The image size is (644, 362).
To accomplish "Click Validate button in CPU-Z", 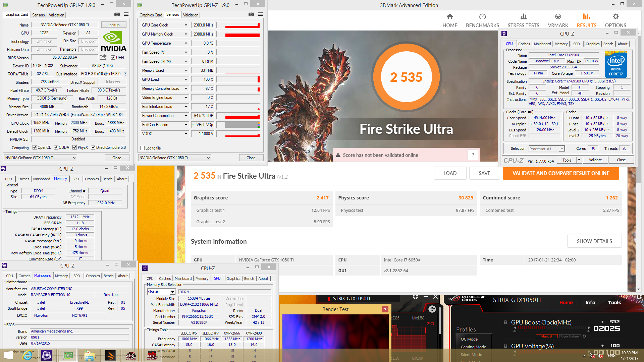I will [x=595, y=160].
